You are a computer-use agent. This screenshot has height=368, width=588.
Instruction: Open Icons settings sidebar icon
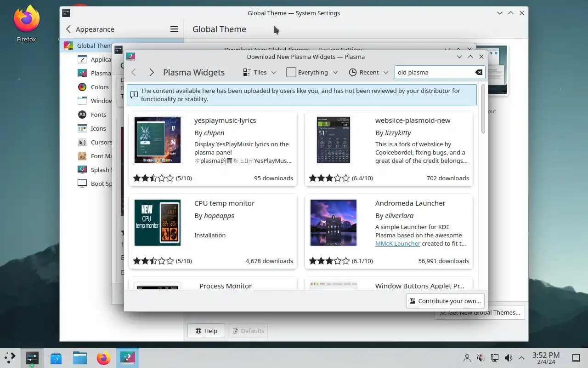pos(82,128)
